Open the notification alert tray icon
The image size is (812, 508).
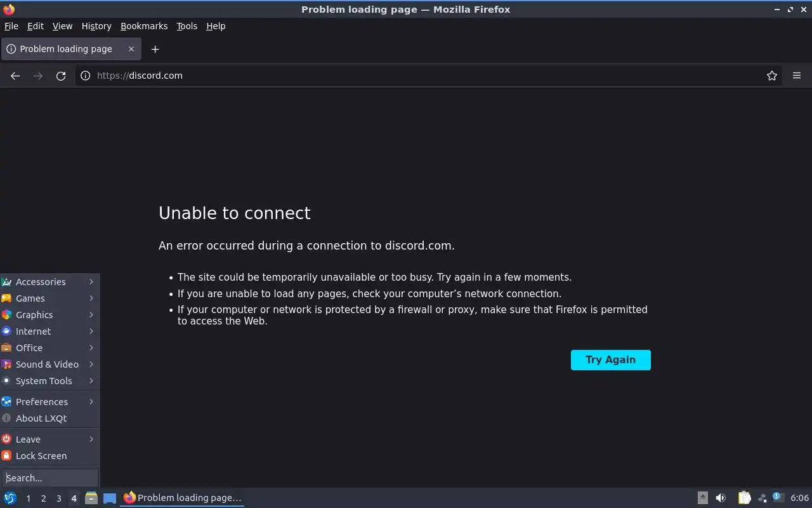click(x=778, y=498)
